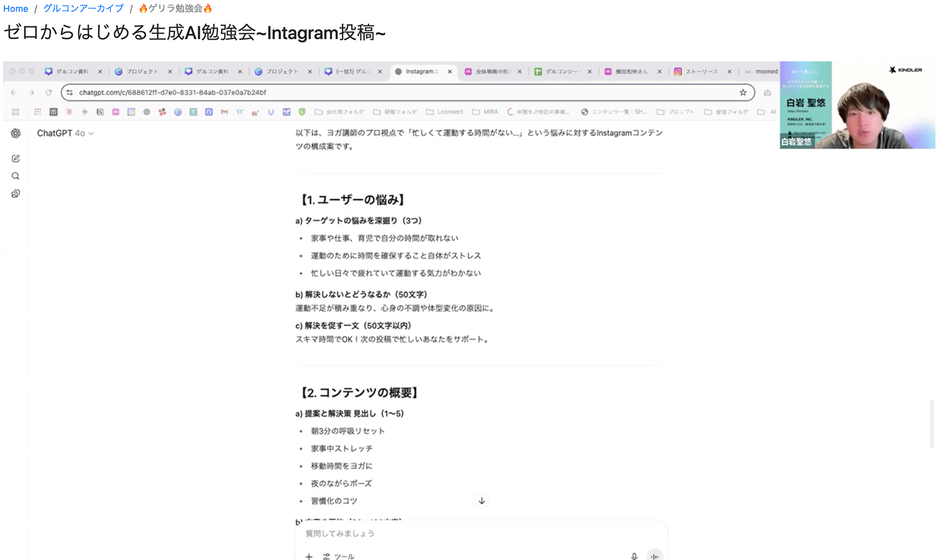936x560 pixels.
Task: Open the Home breadcrumb link
Action: (15, 8)
